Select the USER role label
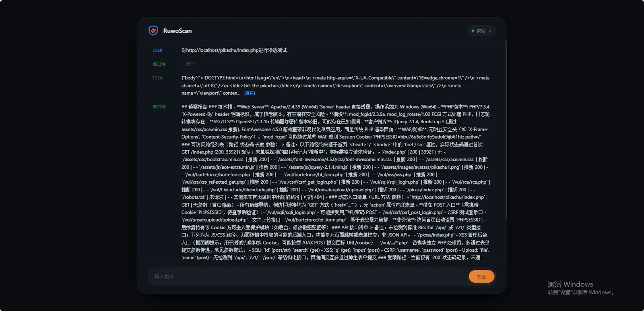Viewport: 644px width, 311px height. coord(157,50)
